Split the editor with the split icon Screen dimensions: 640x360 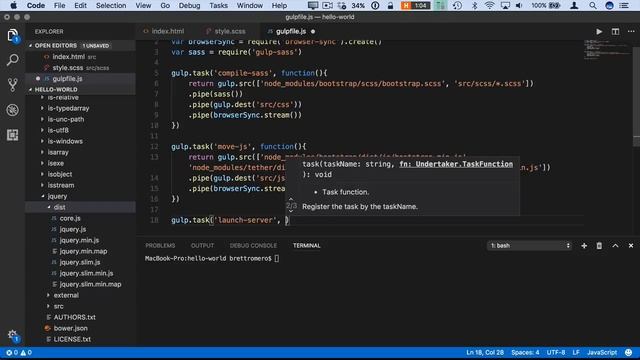click(x=615, y=31)
